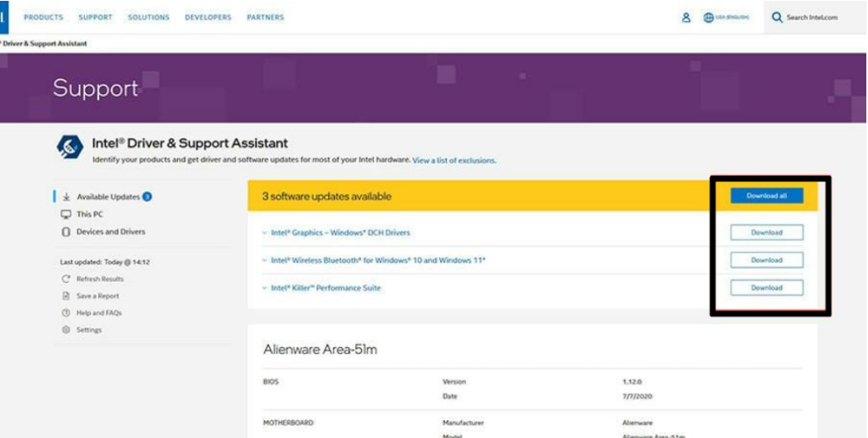This screenshot has height=438, width=868.
Task: Download the Intel Graphics DCH Drivers update
Action: (x=766, y=232)
